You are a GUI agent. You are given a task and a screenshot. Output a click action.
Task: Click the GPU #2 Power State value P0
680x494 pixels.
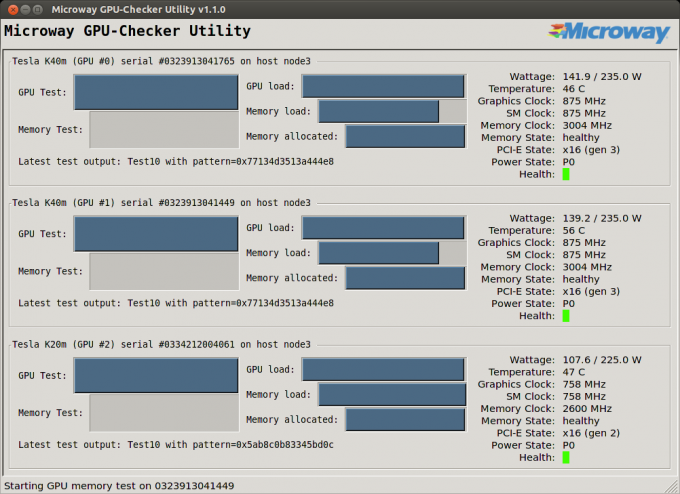pos(569,445)
